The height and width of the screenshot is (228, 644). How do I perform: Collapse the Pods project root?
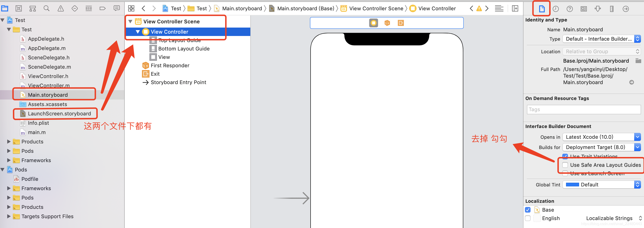tap(3, 170)
